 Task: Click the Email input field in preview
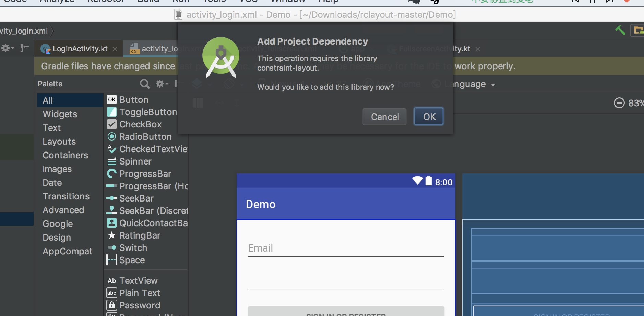point(346,248)
